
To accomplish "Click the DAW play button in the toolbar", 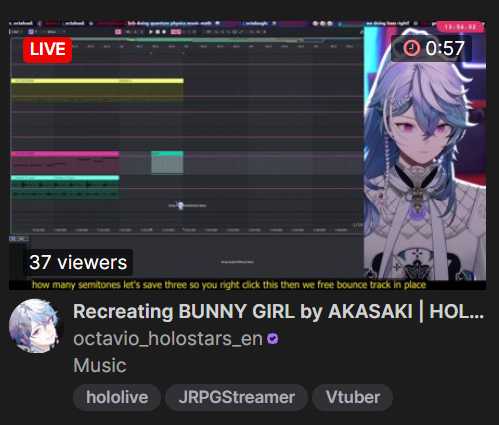I will (151, 32).
